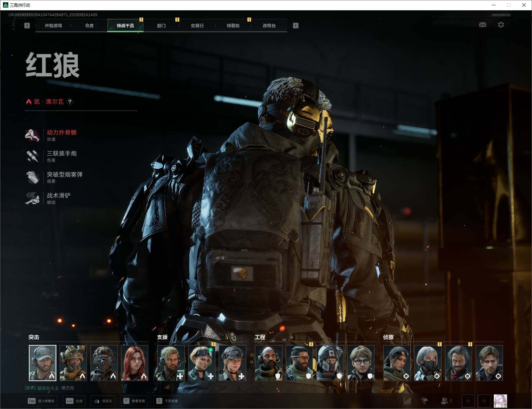532x409 pixels.
Task: Switch to the 仓库 tab
Action: (x=89, y=26)
